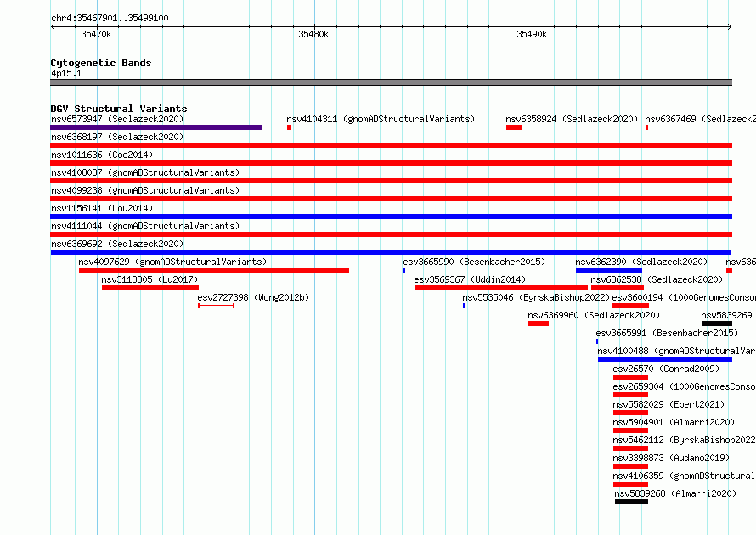756x535 pixels.
Task: Open nsv4108087 (gnomADStructuralVariants) label
Action: click(145, 172)
